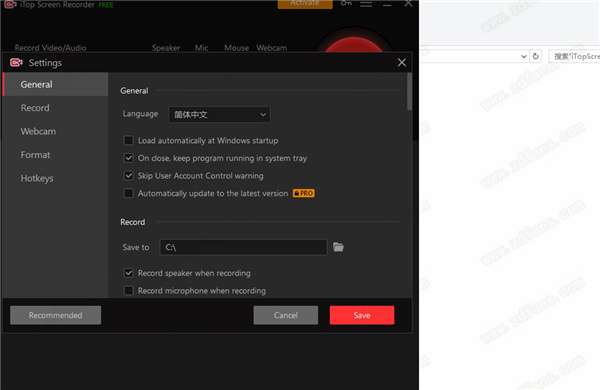Click the Mic label in main window

click(x=201, y=48)
